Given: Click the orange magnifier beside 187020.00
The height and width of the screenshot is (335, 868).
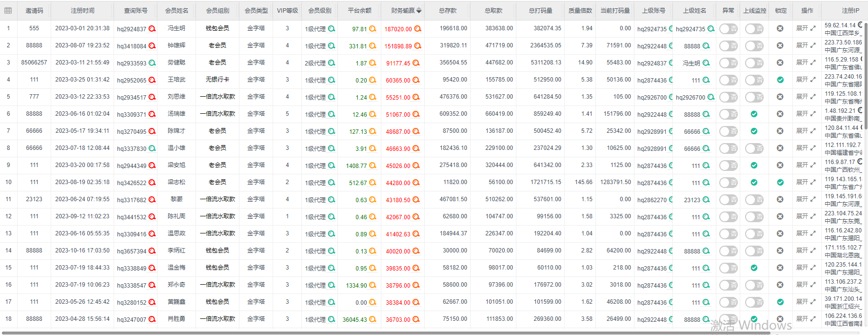Looking at the screenshot, I should click(417, 29).
